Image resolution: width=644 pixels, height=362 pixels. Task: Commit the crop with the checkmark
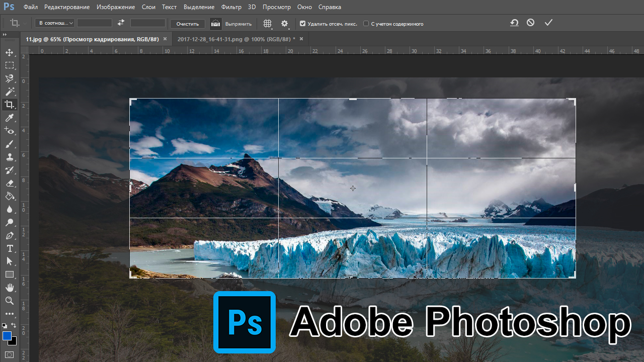click(548, 23)
